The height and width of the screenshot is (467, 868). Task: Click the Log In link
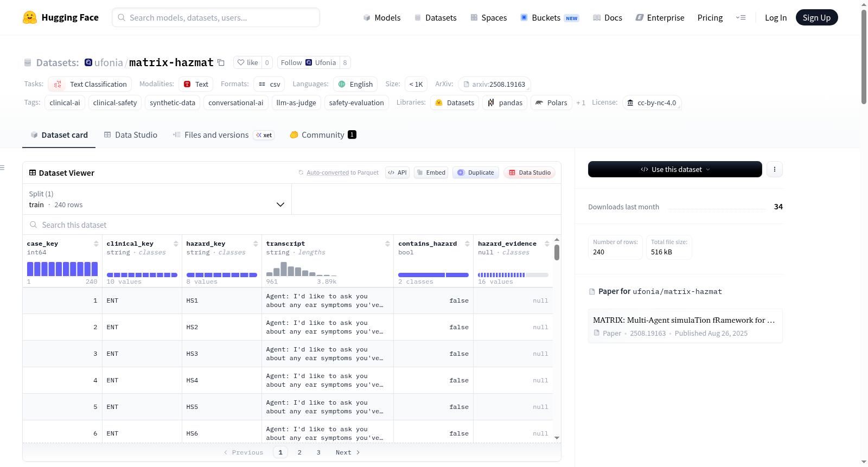[x=776, y=17]
